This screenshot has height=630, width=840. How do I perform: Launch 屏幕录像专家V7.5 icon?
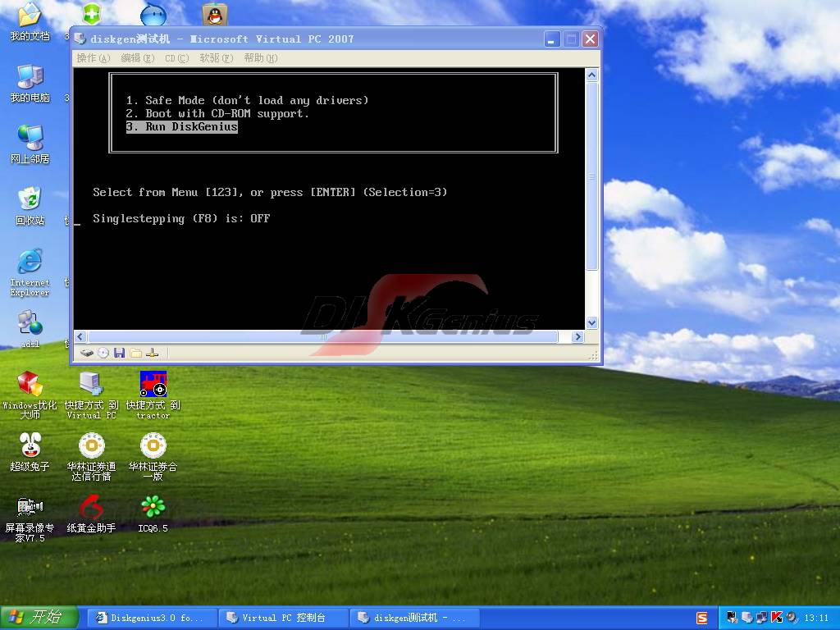pyautogui.click(x=30, y=518)
